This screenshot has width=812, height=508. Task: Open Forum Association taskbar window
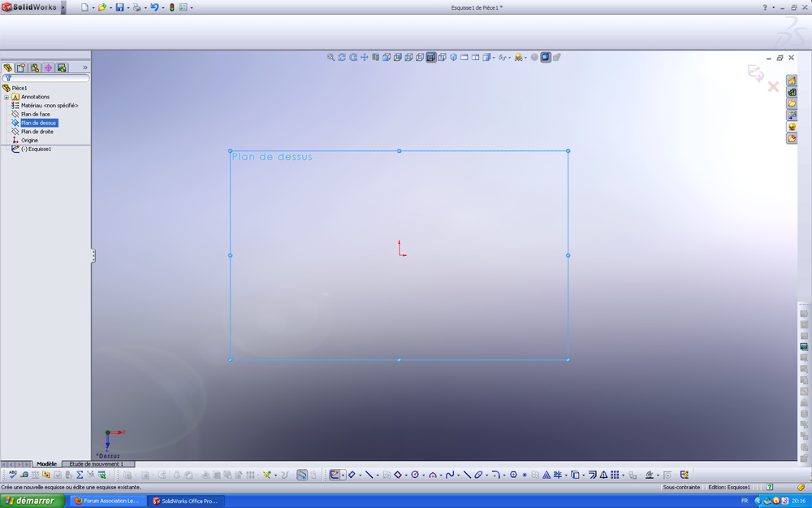point(108,501)
